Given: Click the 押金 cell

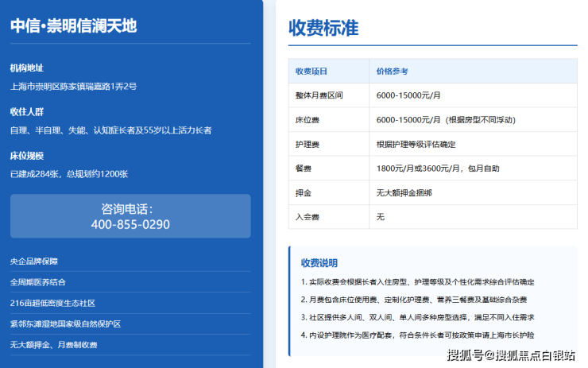Looking at the screenshot, I should [329, 193].
